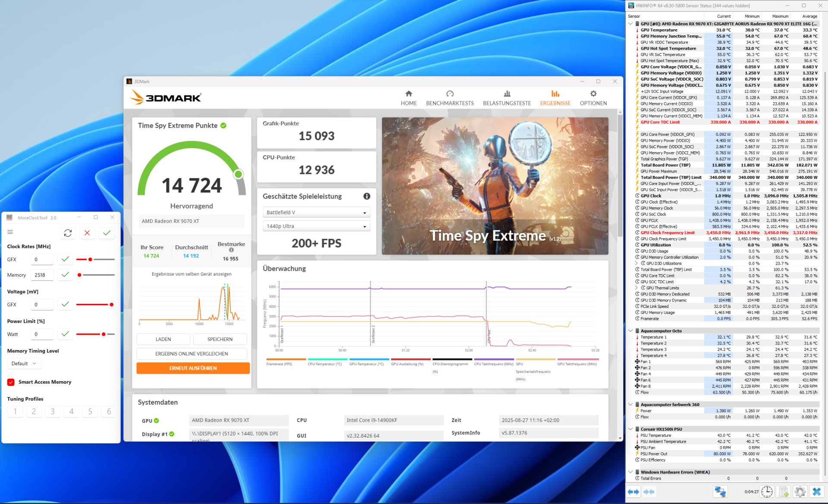Click the expand columns arrows icon in HWiNFO
Viewport: 828px width, 504px height.
point(633,491)
